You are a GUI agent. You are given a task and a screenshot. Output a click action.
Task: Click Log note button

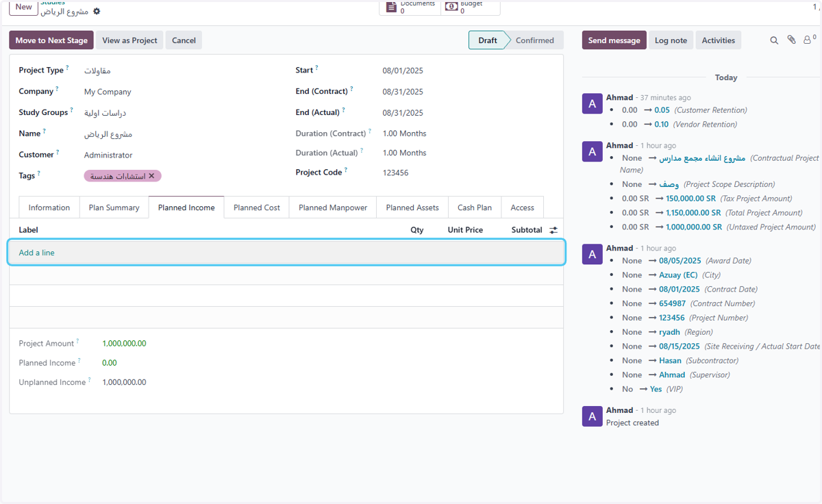(671, 40)
